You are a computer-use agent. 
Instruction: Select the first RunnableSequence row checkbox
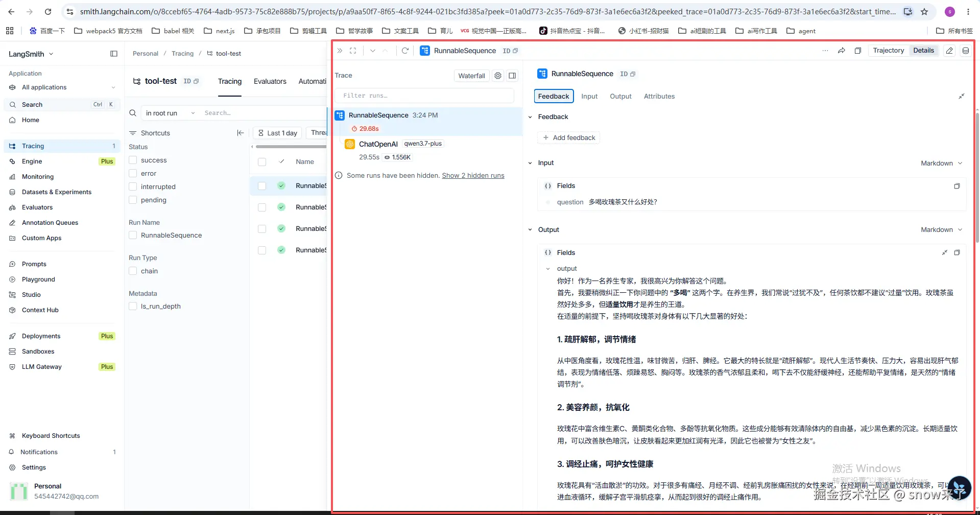click(262, 186)
